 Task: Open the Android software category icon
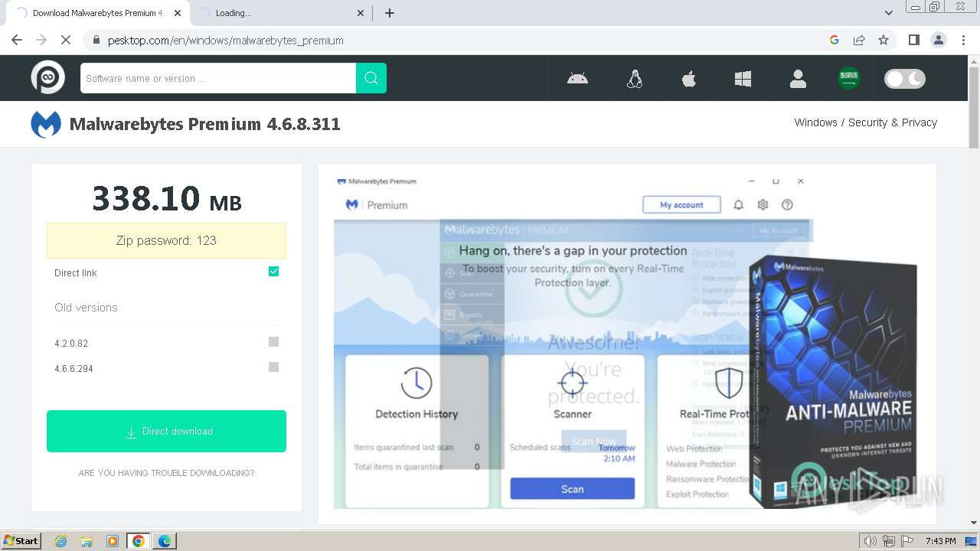point(577,78)
